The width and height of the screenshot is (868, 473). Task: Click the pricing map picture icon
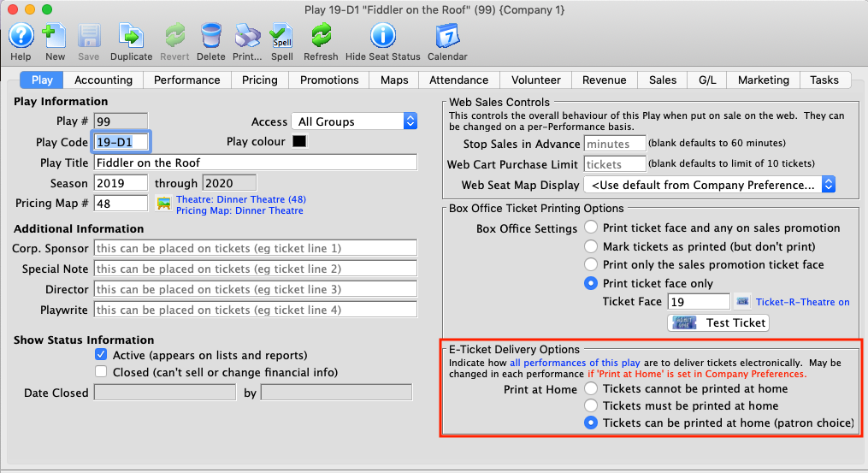[x=164, y=204]
